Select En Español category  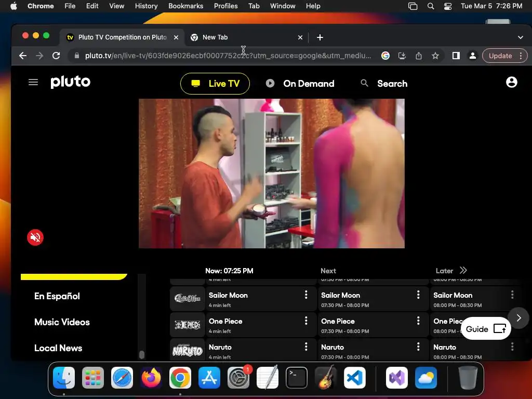[x=57, y=296]
